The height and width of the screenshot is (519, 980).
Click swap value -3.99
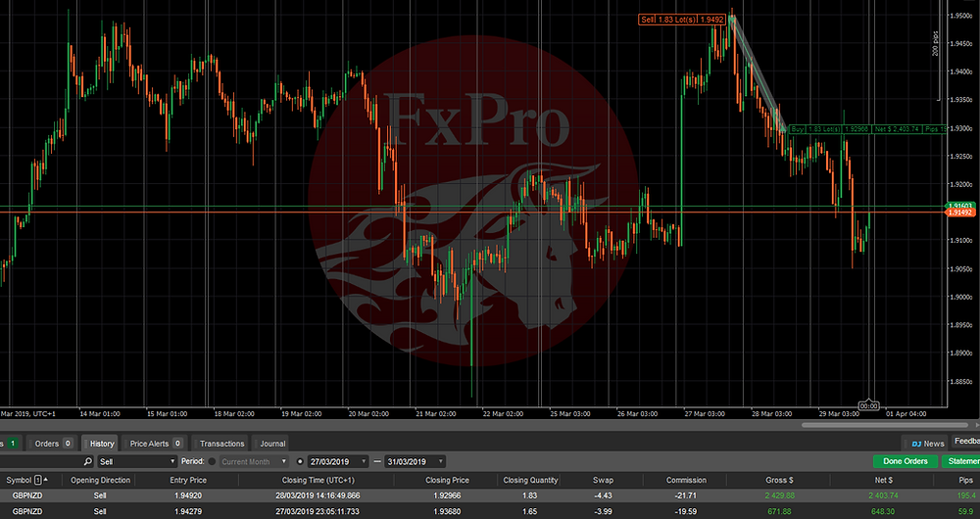point(603,511)
